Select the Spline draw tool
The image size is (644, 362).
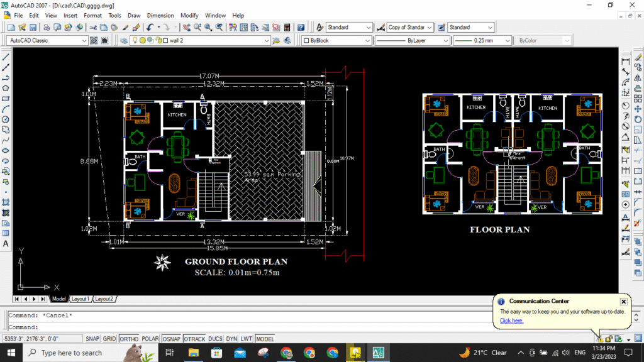6,140
